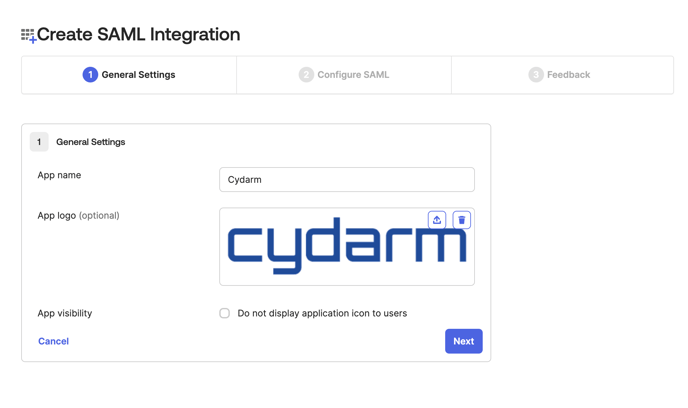Cancel the SAML integration setup
Screen dimensions: 688x408
(54, 341)
